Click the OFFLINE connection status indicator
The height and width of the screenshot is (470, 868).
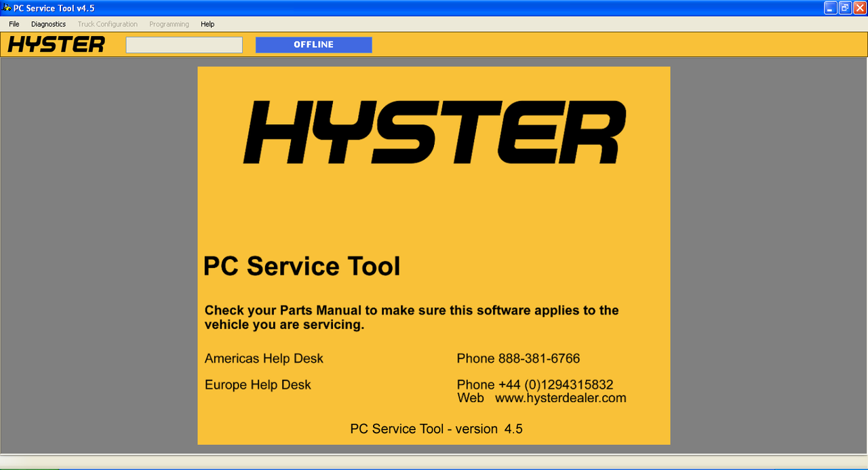pos(313,45)
